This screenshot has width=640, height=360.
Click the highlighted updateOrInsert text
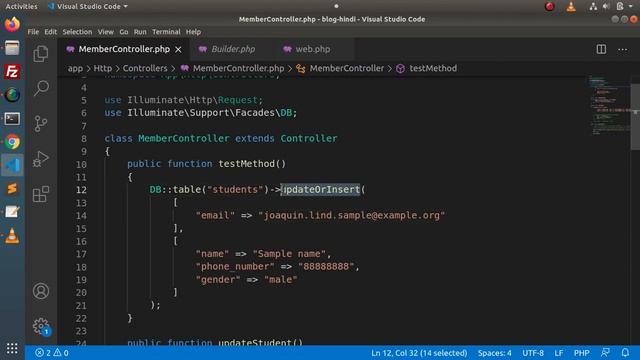(321, 189)
